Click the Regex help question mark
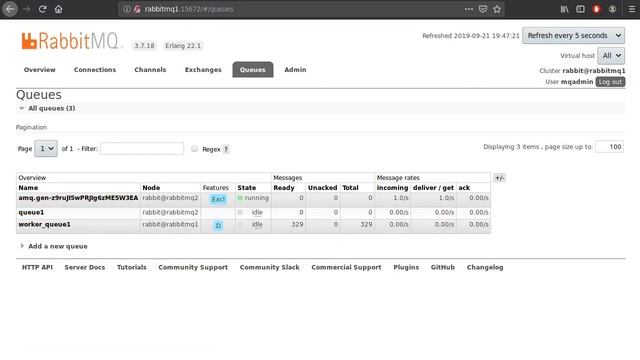Viewport: 640px width, 360px height. coord(226,149)
